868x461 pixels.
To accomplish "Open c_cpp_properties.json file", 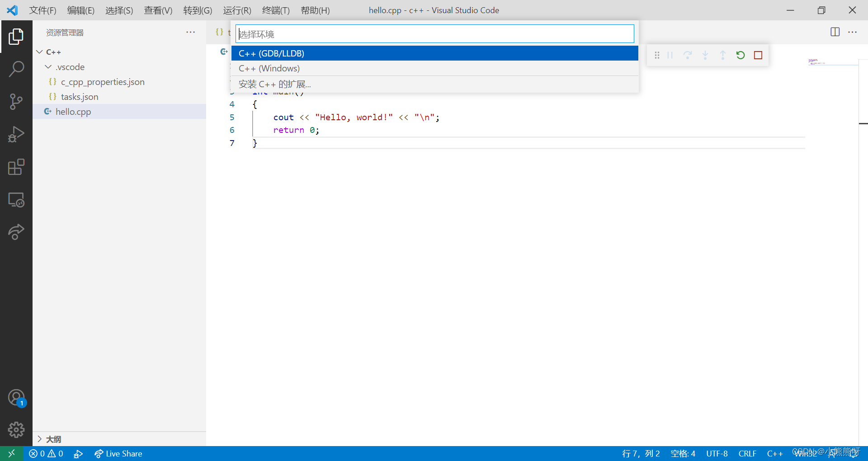I will point(119,82).
